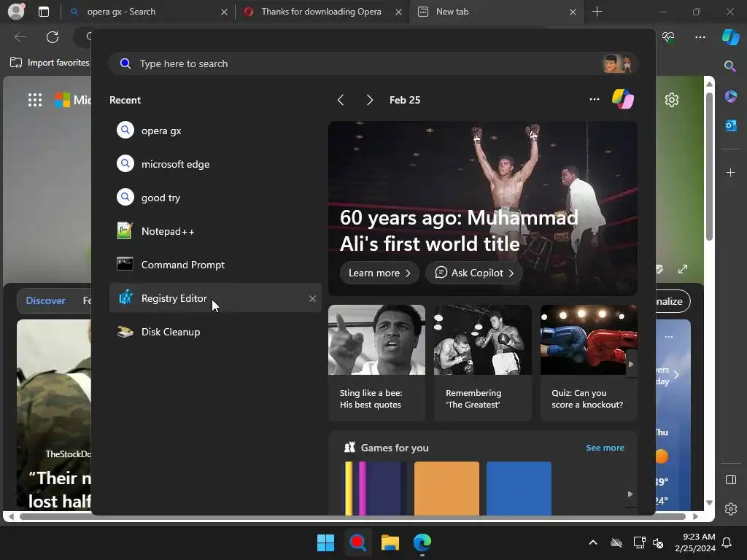Click Import favorites in Edge
This screenshot has height=560, width=747.
tap(50, 63)
